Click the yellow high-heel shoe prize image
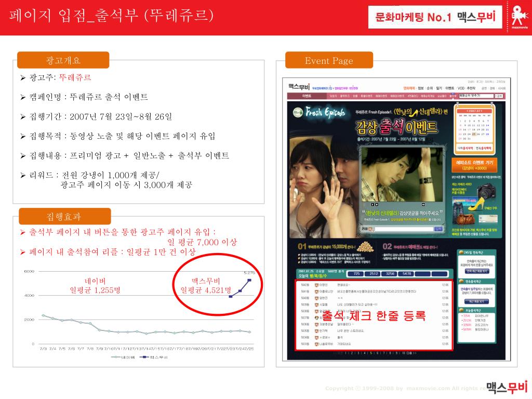Viewport: 532px width, 399px height. tap(476, 205)
